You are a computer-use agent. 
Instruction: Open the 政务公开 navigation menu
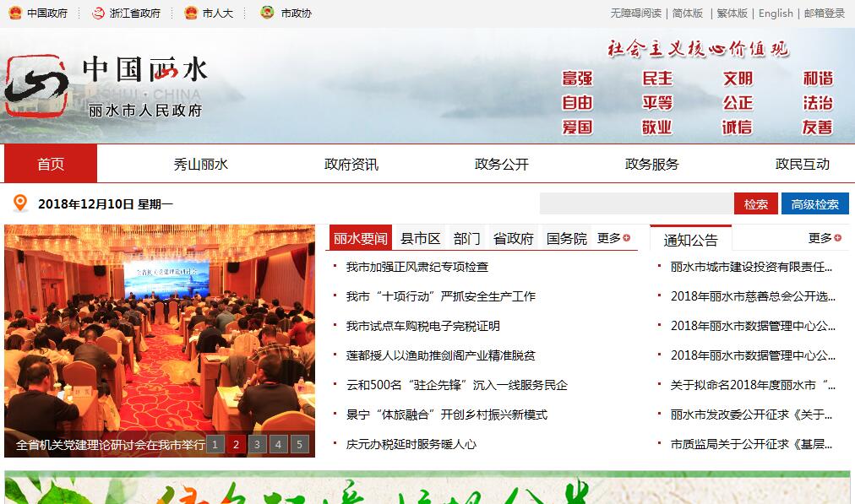coord(502,164)
